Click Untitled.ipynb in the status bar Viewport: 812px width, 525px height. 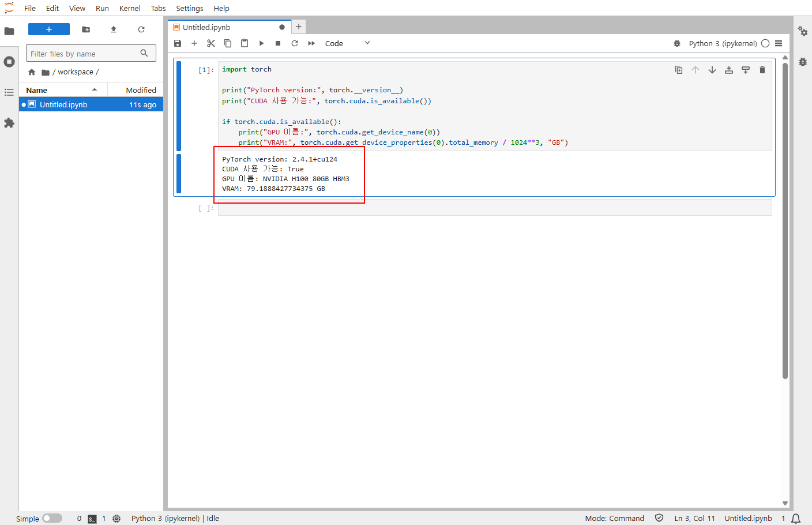(748, 518)
